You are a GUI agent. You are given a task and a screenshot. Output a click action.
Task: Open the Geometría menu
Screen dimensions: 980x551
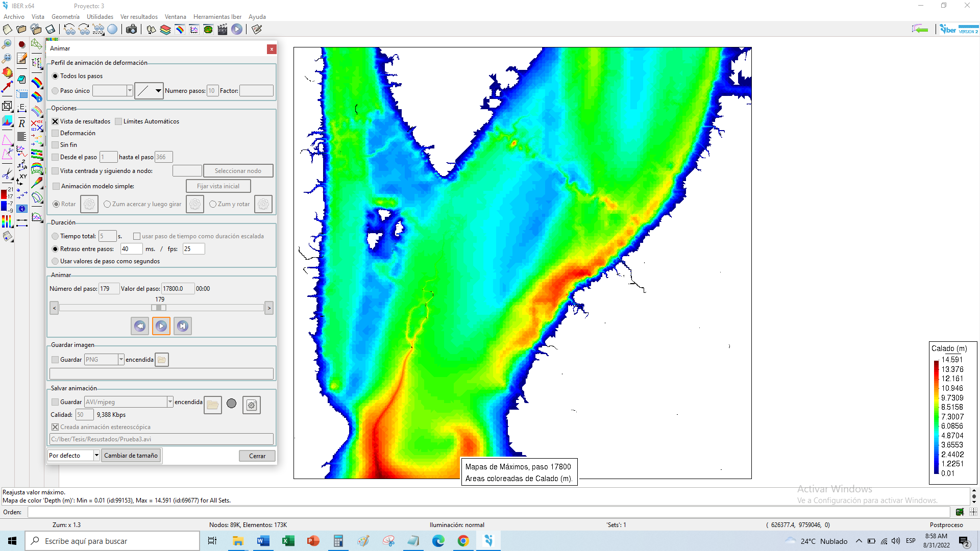(x=65, y=17)
